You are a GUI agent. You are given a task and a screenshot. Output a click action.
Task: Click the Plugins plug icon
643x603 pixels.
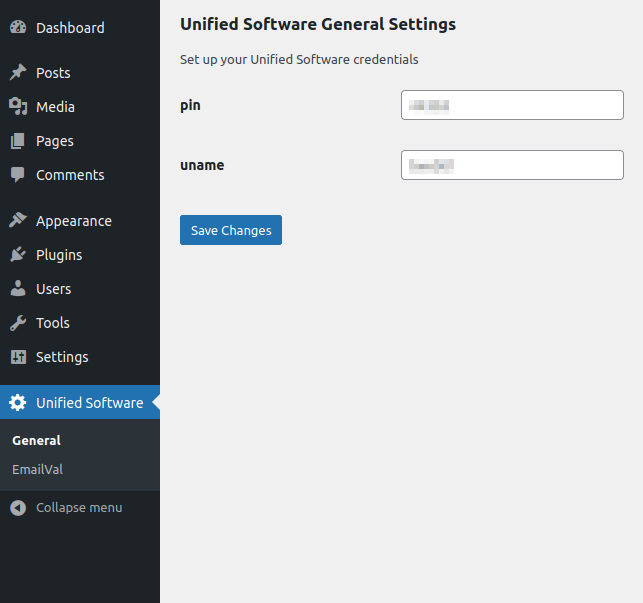point(18,254)
